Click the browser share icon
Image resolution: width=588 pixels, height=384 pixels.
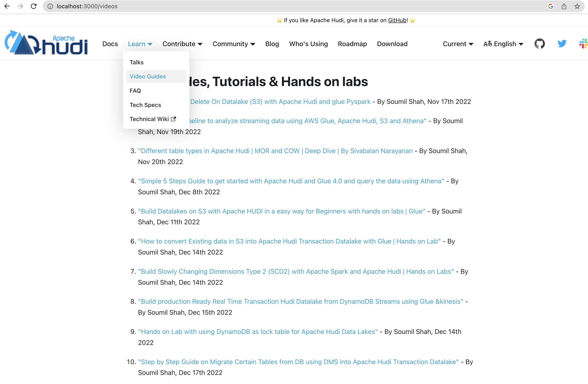(x=564, y=6)
